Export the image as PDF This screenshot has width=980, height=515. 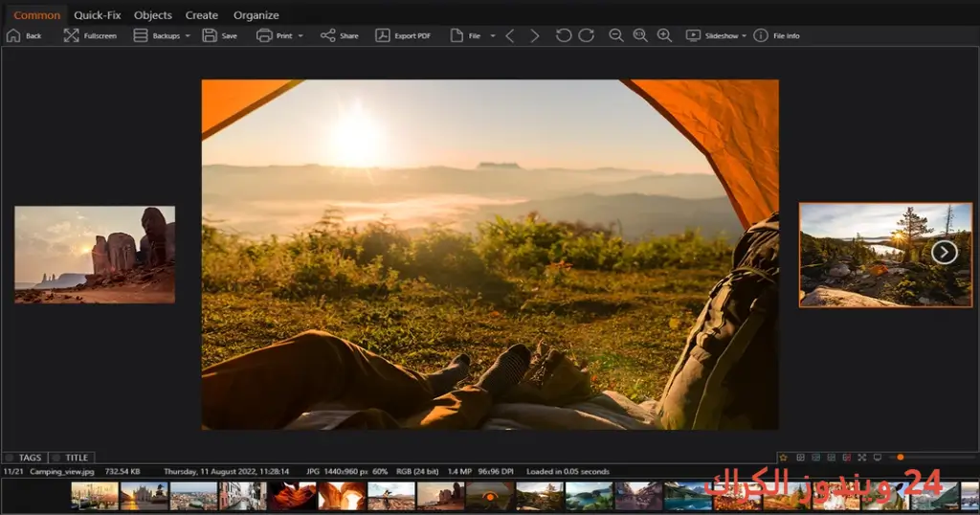(403, 35)
